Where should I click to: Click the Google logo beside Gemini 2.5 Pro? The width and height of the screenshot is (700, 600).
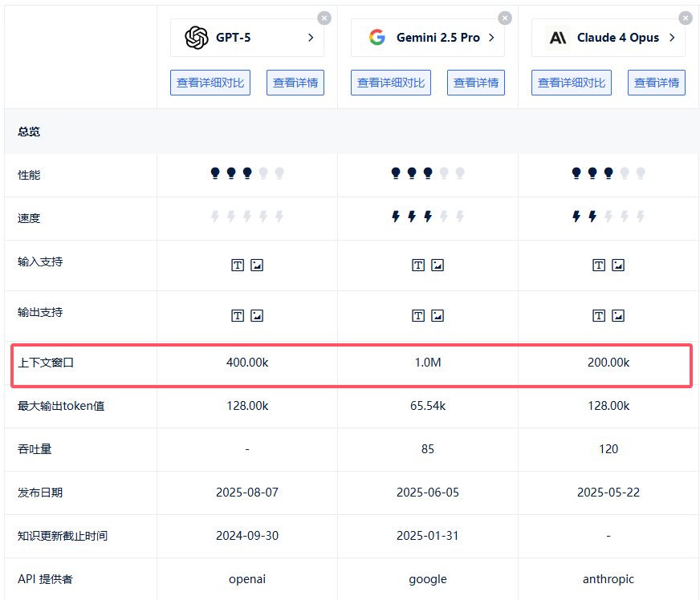click(x=377, y=38)
